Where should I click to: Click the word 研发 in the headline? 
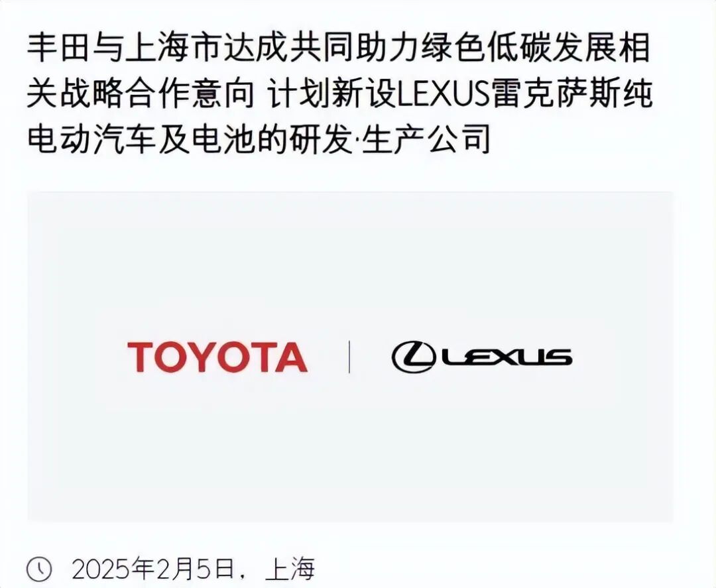click(x=322, y=139)
